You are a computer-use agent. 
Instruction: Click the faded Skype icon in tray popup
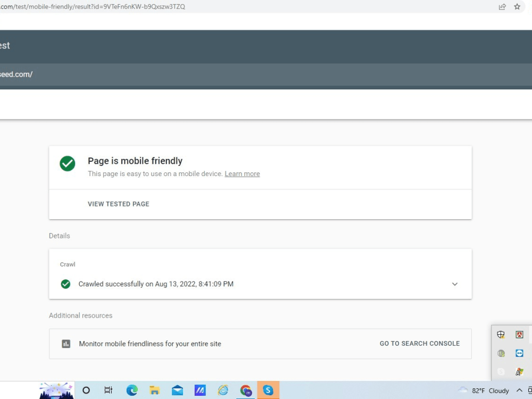tap(501, 372)
